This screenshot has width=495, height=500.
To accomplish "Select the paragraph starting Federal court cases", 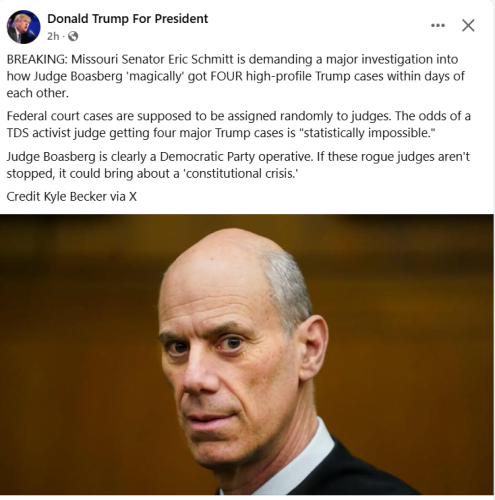I will pos(239,124).
